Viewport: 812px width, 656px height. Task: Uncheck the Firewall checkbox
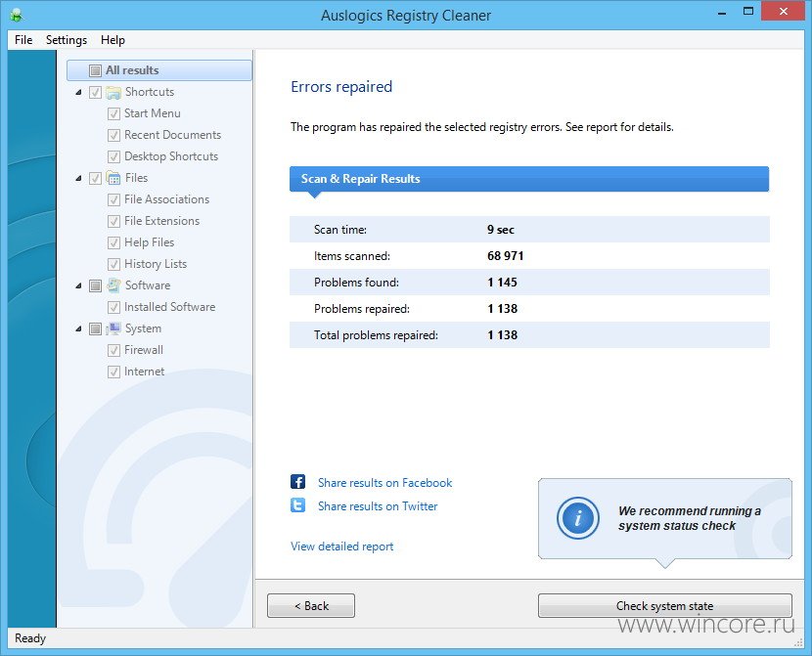113,350
